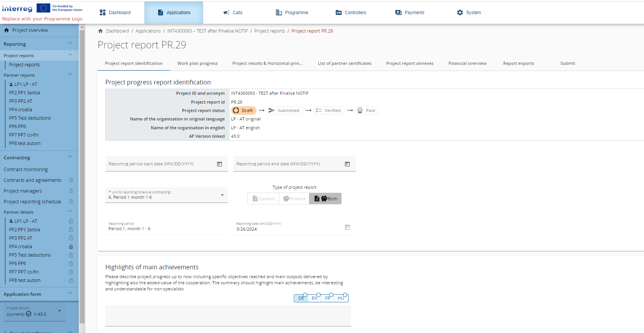Select Content as project report type

point(263,199)
